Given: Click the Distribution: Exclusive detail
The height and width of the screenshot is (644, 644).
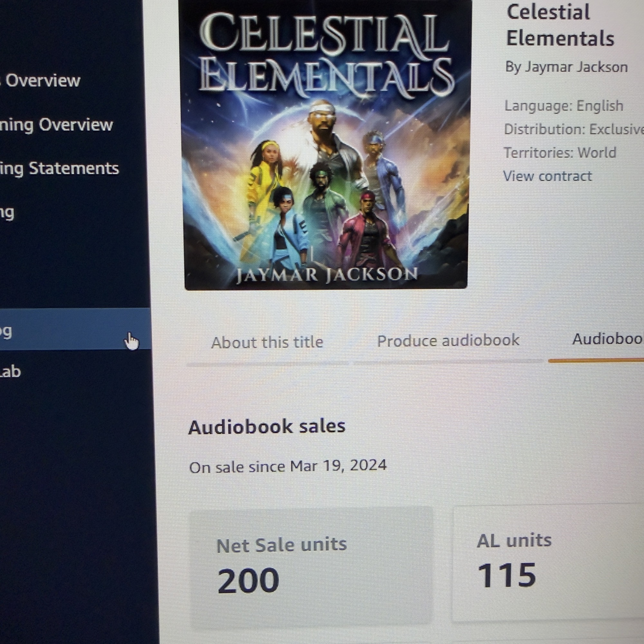Looking at the screenshot, I should (573, 129).
